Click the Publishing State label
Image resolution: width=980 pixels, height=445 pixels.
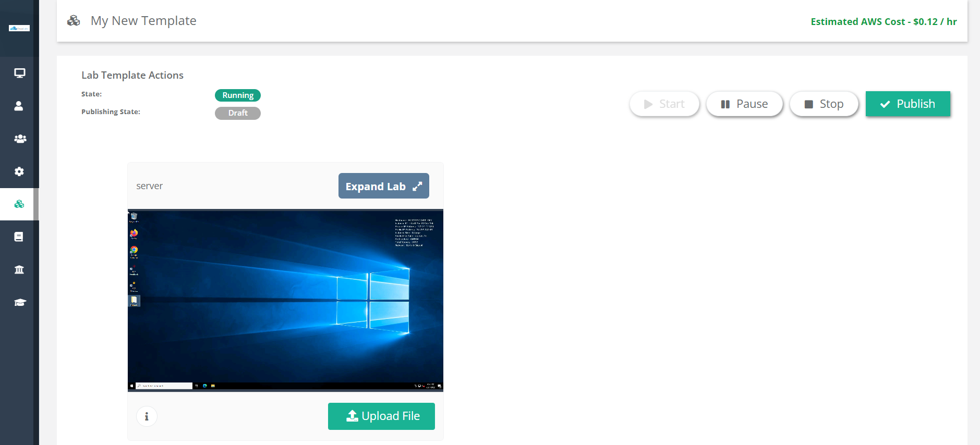pyautogui.click(x=111, y=112)
